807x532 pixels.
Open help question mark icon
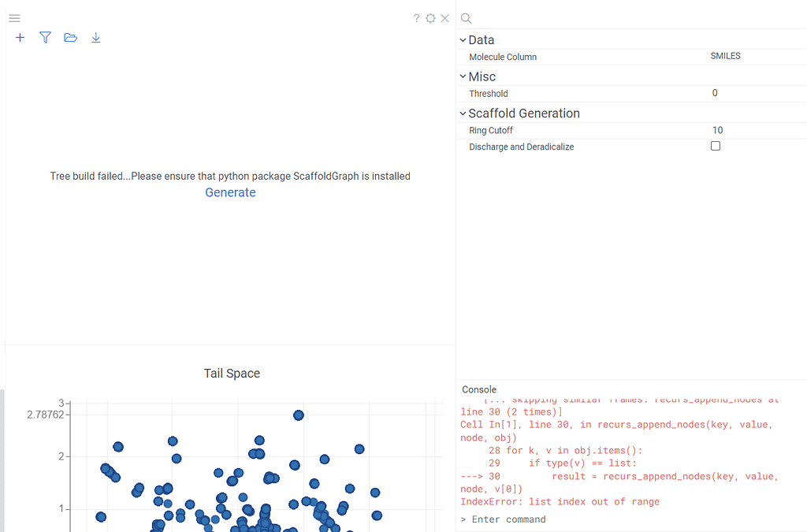[416, 19]
